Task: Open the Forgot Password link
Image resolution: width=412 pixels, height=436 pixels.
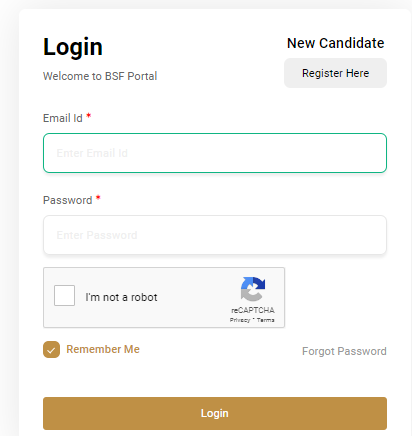Action: click(344, 351)
